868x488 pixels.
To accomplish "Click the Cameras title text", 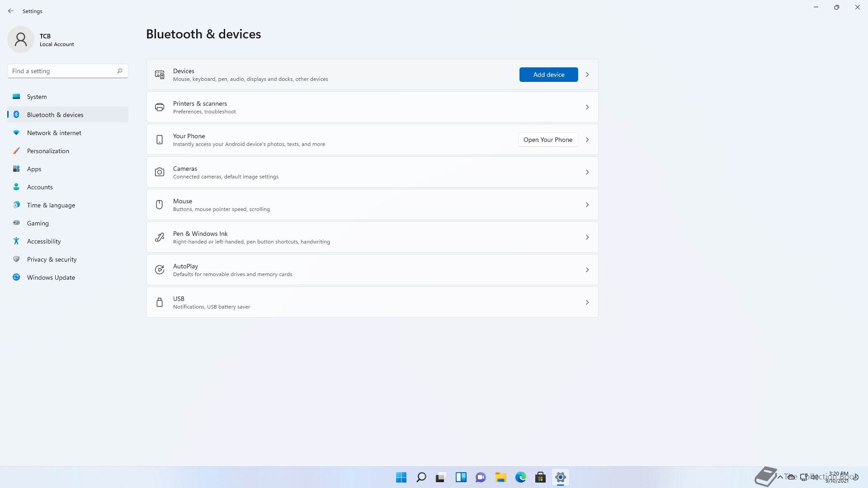I will (185, 169).
